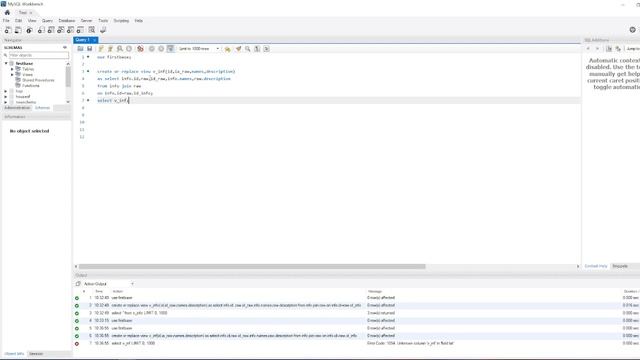Click the schema tree vertical scrollbar
The height and width of the screenshot is (360, 640).
68,76
